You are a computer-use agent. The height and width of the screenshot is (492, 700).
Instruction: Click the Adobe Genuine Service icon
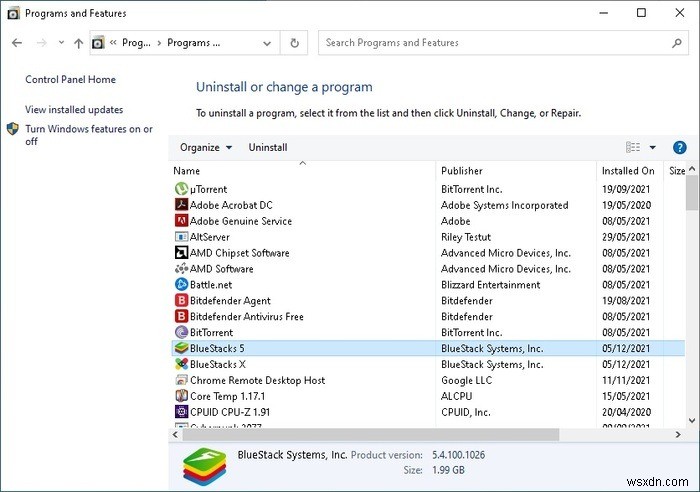click(x=181, y=221)
